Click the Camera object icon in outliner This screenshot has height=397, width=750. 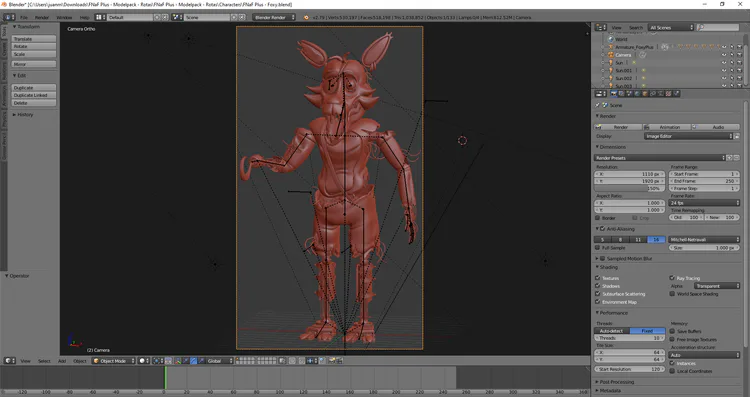611,55
